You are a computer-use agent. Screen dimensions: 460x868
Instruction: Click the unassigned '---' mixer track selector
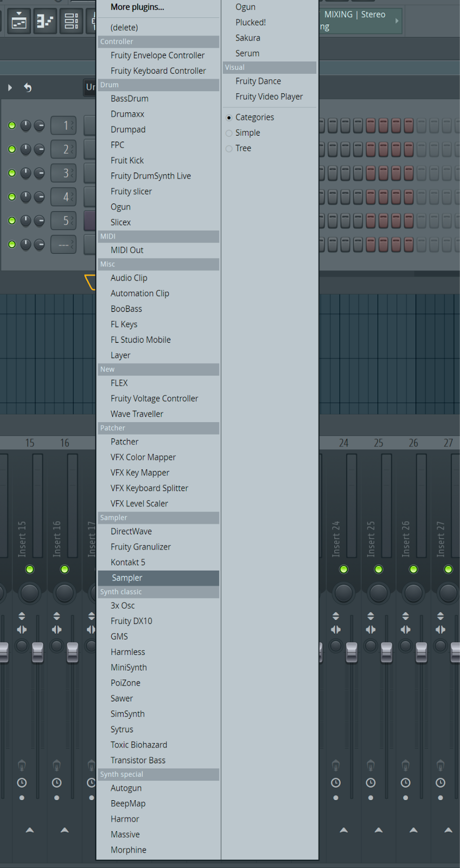63,245
